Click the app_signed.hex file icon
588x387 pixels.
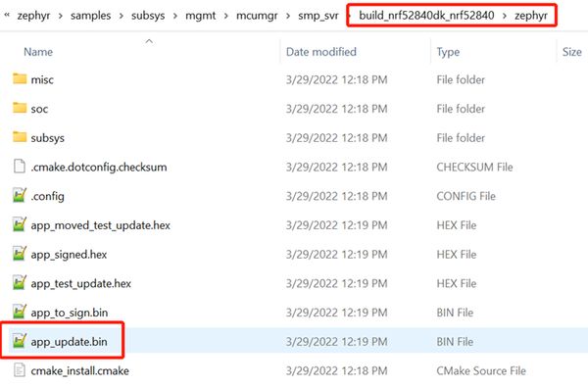[20, 254]
